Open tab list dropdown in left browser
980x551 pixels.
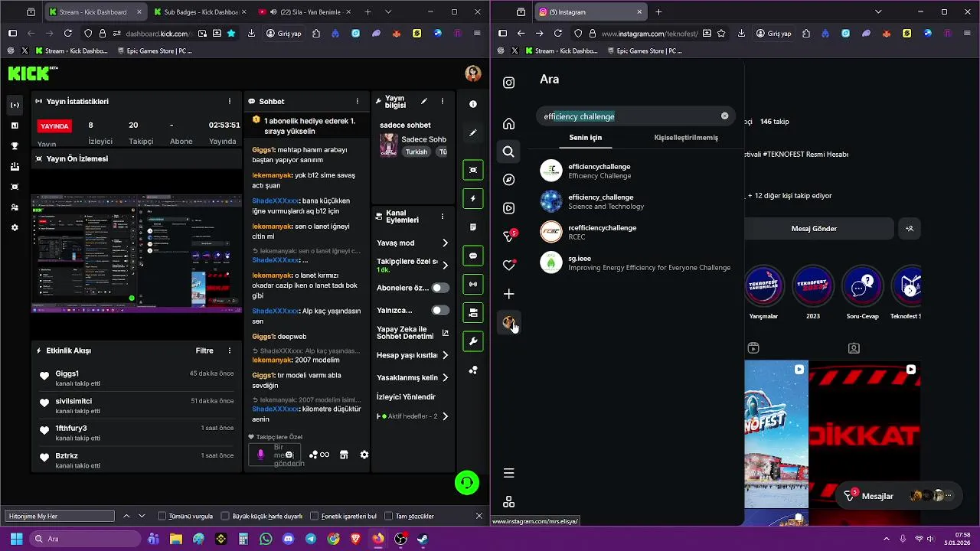(x=388, y=12)
